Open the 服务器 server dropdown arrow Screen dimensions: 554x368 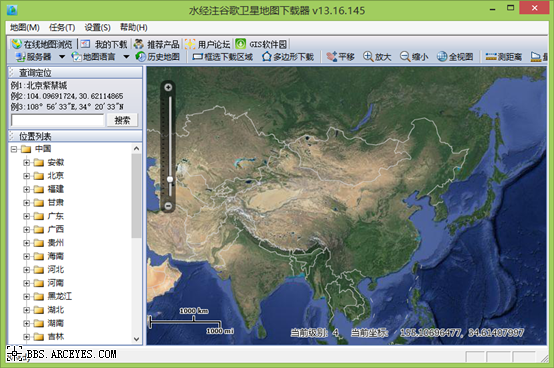pos(62,57)
